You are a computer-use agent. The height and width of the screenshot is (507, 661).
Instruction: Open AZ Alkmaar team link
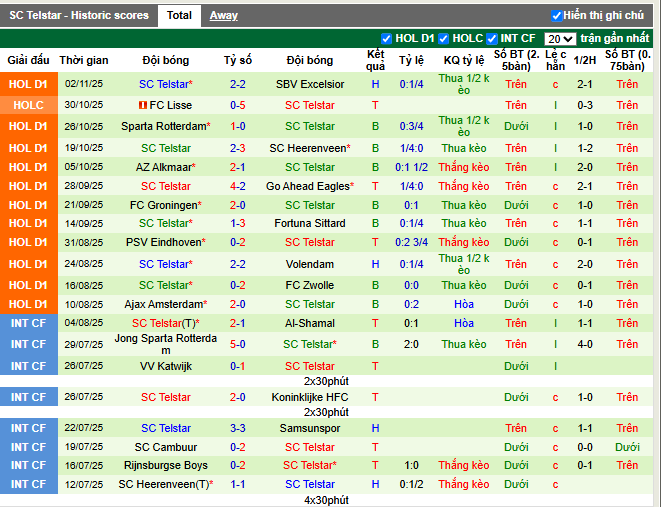pos(164,167)
